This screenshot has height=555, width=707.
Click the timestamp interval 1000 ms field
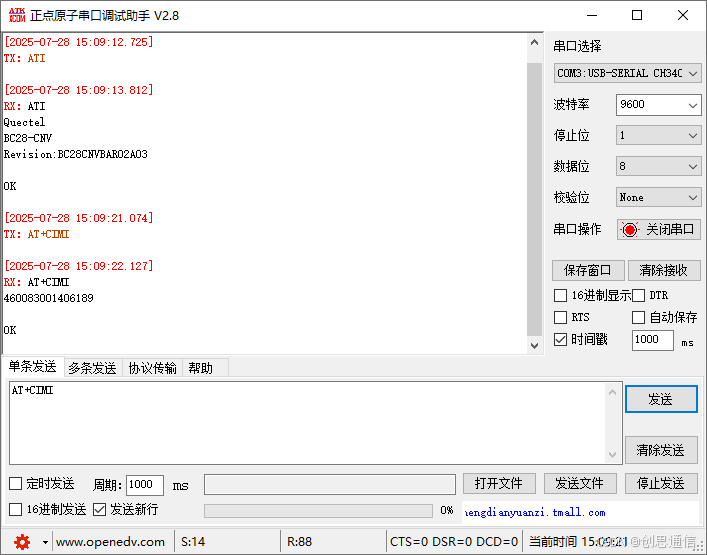click(x=652, y=340)
